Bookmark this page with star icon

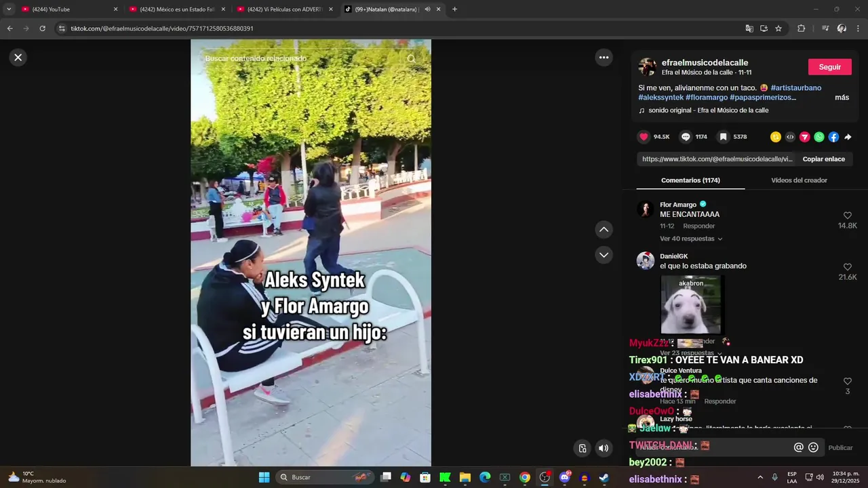pyautogui.click(x=778, y=28)
